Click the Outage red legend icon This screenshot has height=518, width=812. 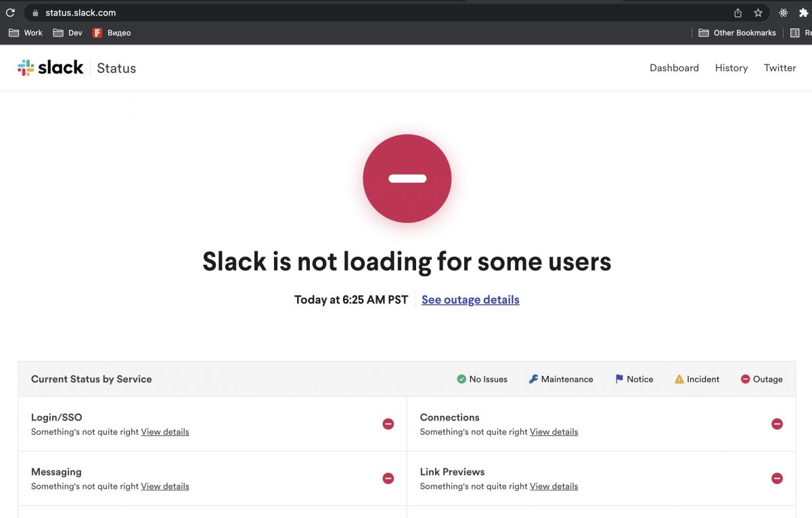click(x=746, y=379)
